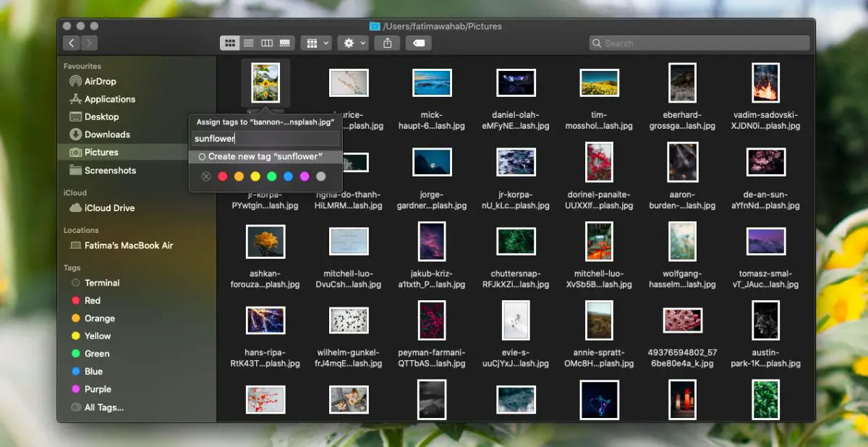Focus the Finder Search field
Image resolution: width=868 pixels, height=447 pixels.
(x=699, y=43)
